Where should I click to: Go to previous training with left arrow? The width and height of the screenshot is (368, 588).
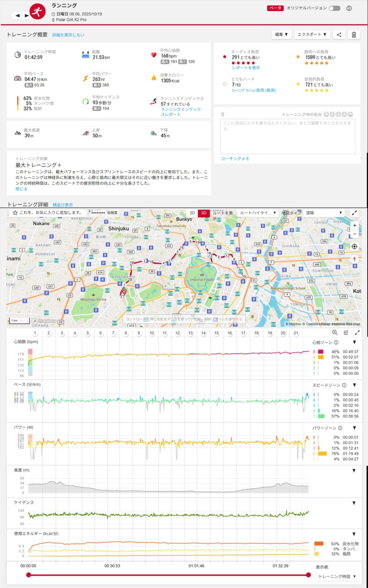[17, 15]
